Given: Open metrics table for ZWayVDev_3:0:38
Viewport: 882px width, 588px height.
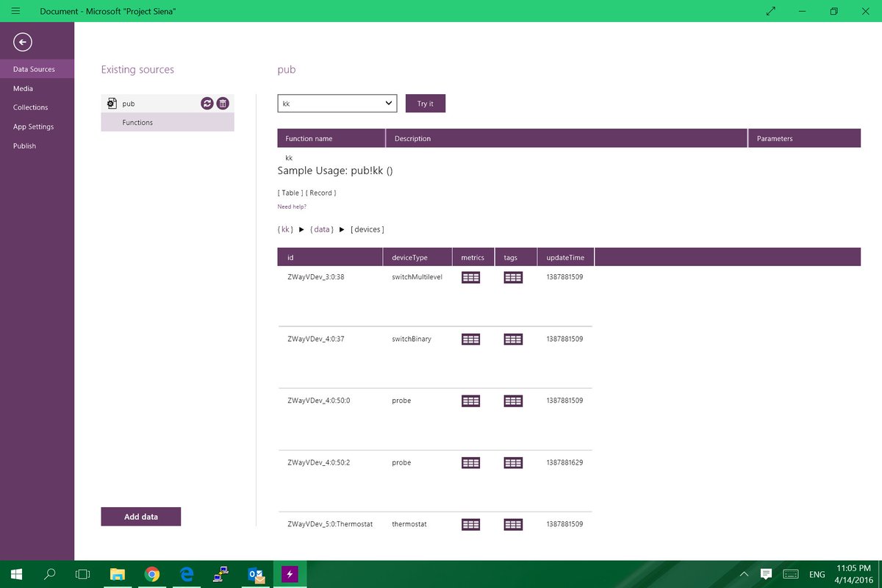Looking at the screenshot, I should (x=470, y=277).
